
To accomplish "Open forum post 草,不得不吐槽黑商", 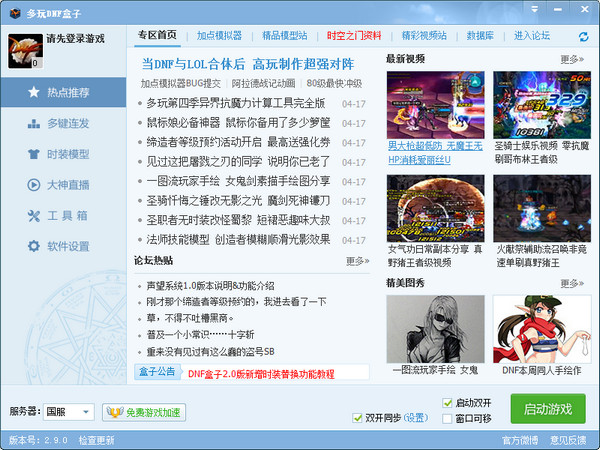I will click(190, 318).
